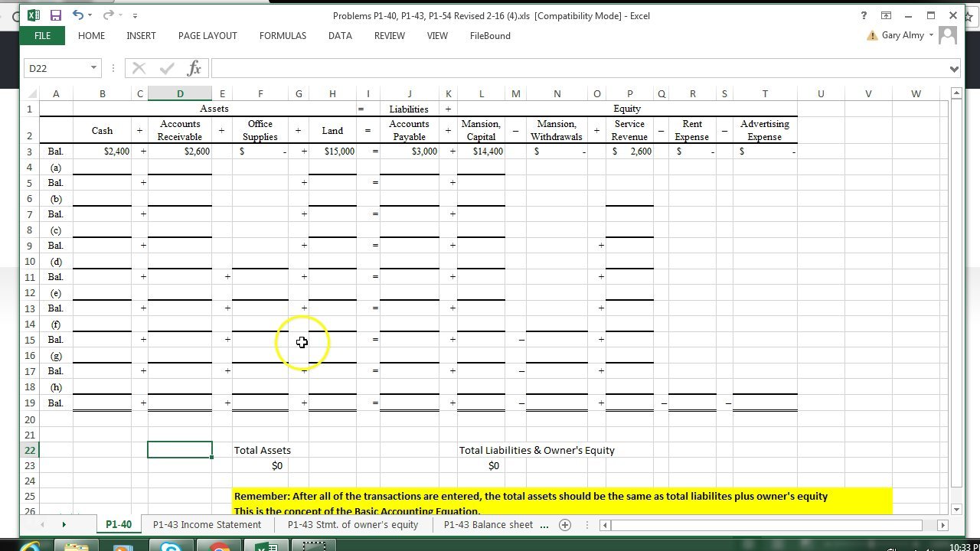This screenshot has width=980, height=551.
Task: Toggle ribbon display options
Action: tap(886, 15)
